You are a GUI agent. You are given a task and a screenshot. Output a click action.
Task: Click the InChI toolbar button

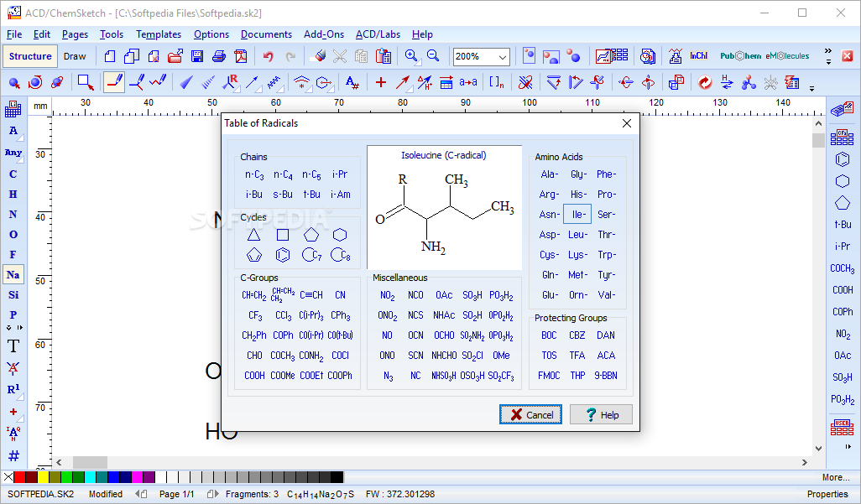[698, 56]
